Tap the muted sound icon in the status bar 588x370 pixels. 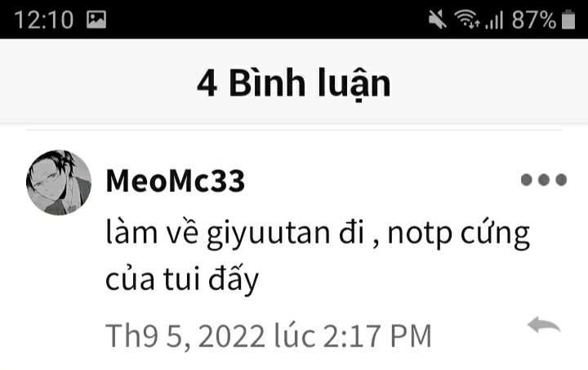[x=438, y=19]
